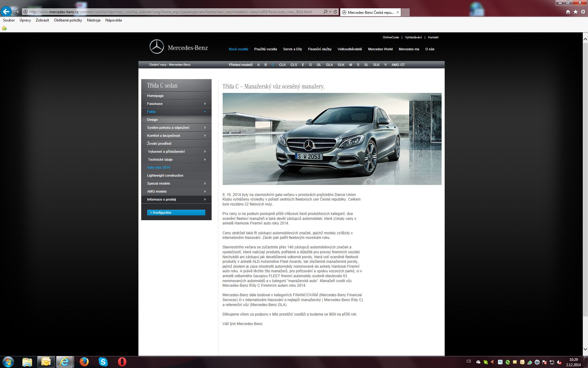This screenshot has width=588, height=368.
Task: Click the search magnifier in address bar
Action: click(325, 12)
